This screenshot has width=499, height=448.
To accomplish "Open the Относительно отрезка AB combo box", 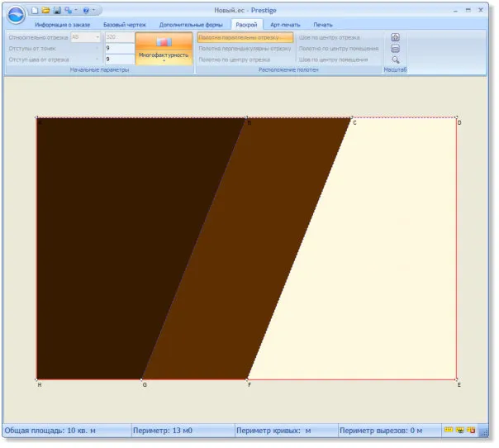I will click(x=85, y=37).
